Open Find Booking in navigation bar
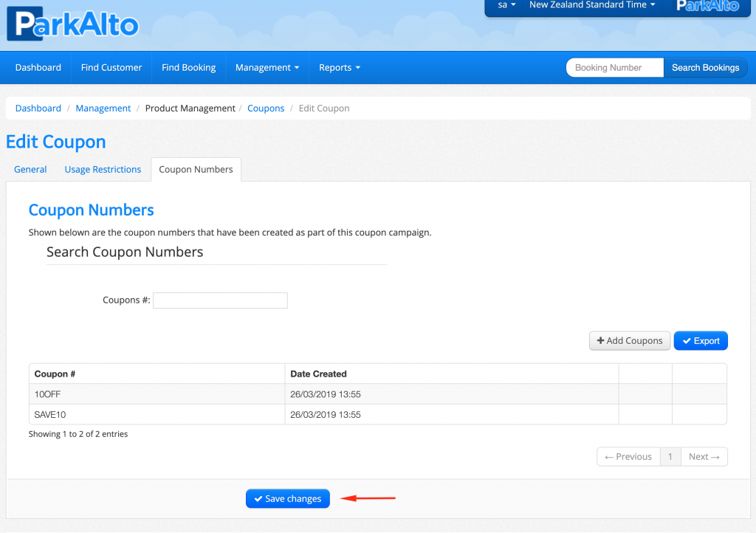Viewport: 756px width, 533px height. click(x=189, y=67)
